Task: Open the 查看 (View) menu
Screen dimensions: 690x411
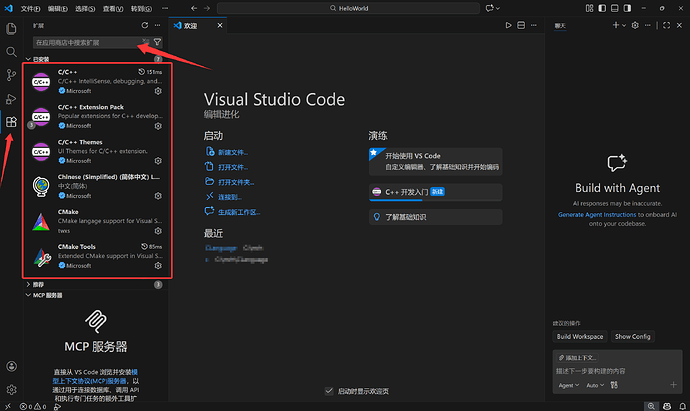Action: [113, 8]
